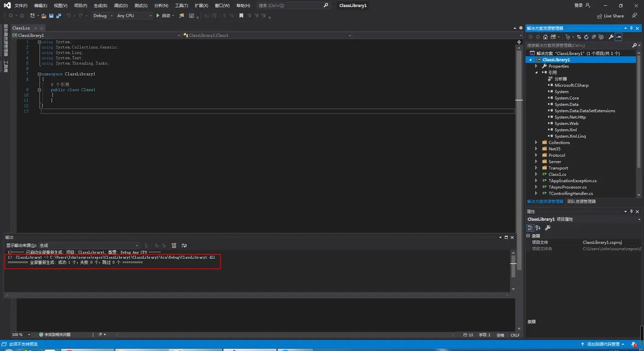The image size is (644, 351).
Task: Click the pin icon on Class1.cs tab
Action: (35, 28)
